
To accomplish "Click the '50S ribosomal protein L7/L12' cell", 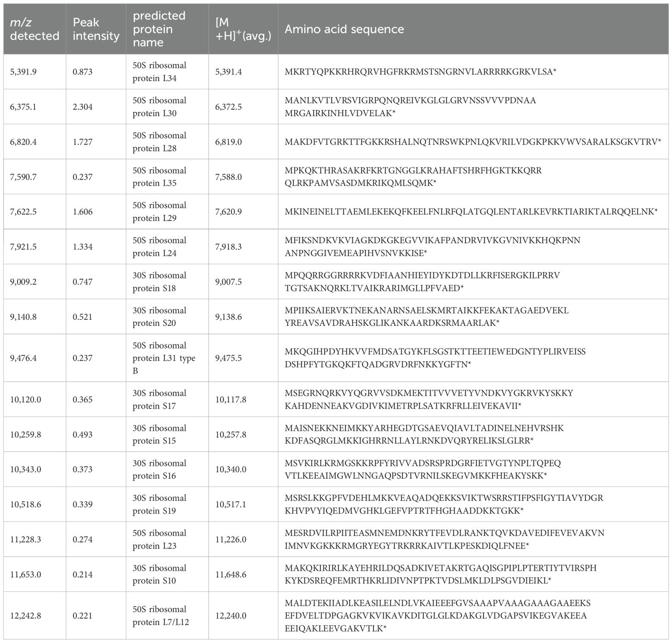I will [x=161, y=616].
